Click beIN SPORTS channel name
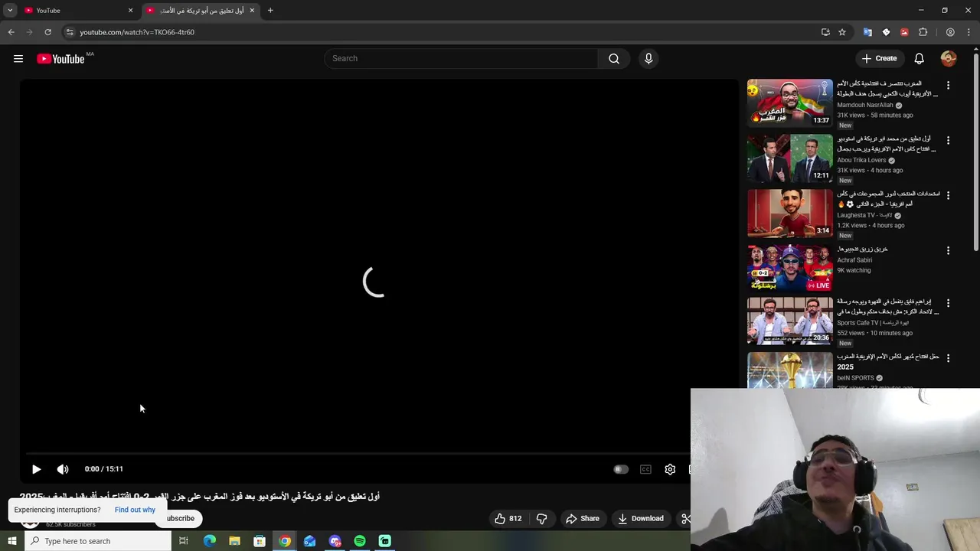980x551 pixels. 855,378
